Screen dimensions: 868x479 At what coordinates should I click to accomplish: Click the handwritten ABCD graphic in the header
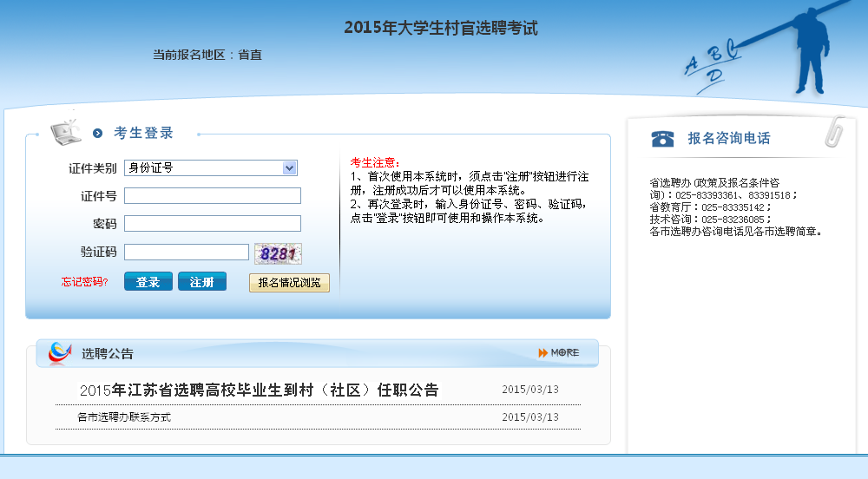(x=713, y=62)
